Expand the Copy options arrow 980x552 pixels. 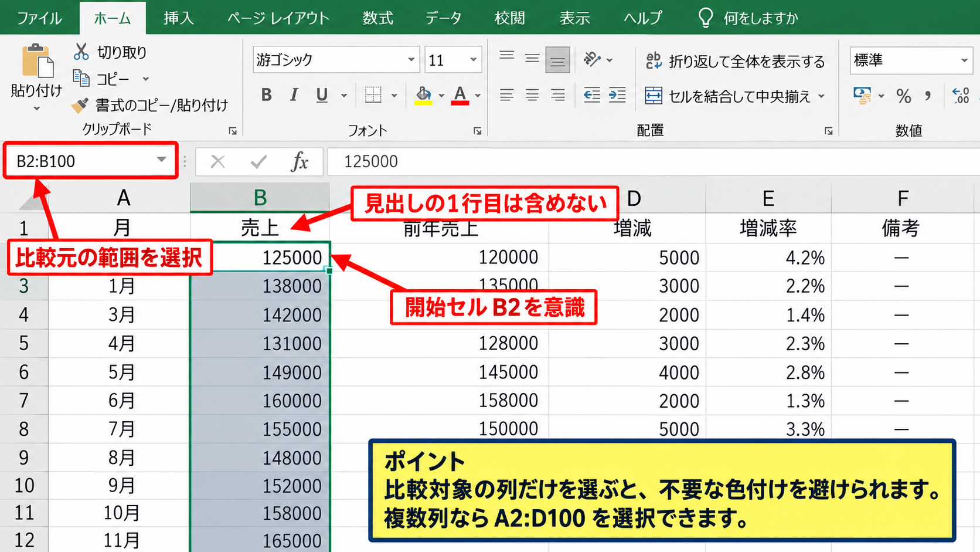tap(146, 79)
